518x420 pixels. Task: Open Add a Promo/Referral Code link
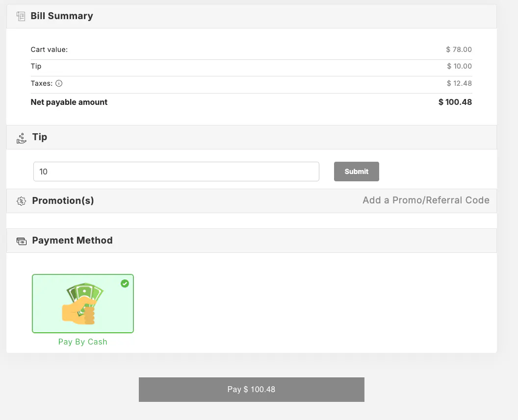click(426, 200)
